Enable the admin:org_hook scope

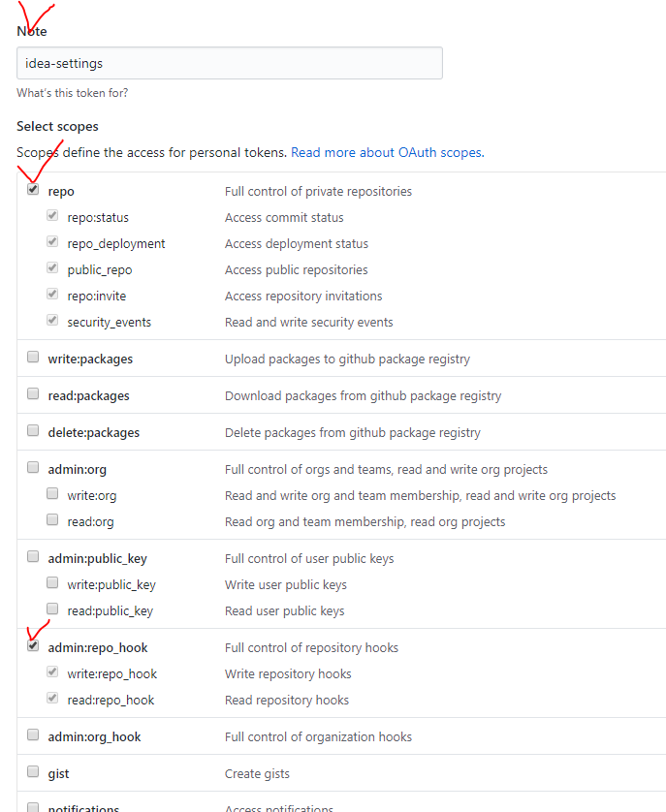click(x=33, y=734)
